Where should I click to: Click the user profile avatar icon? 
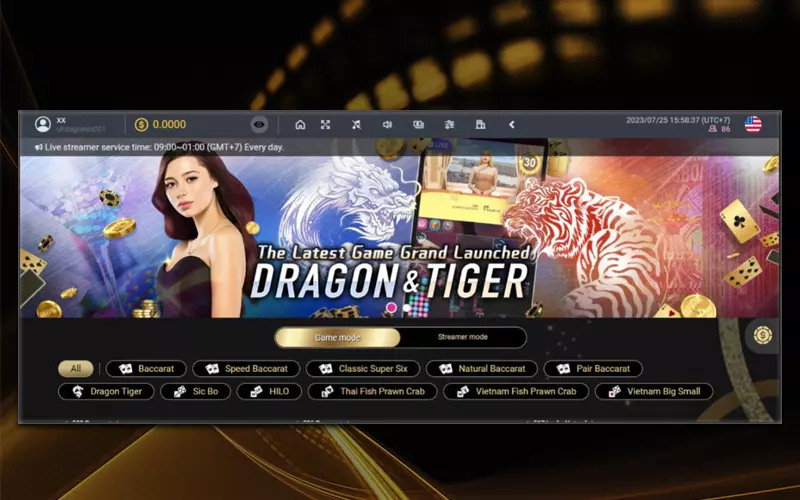click(x=43, y=125)
